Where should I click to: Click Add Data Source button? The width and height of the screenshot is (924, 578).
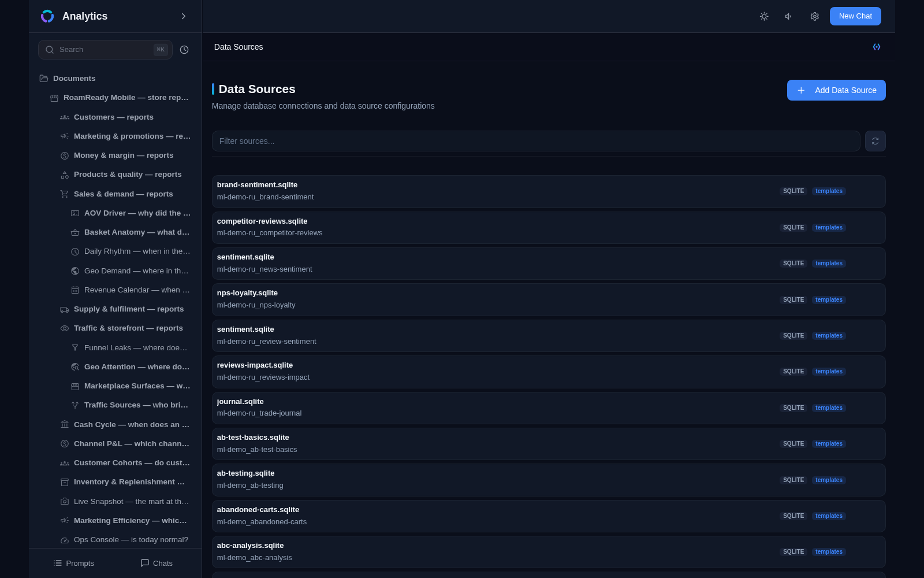point(836,90)
